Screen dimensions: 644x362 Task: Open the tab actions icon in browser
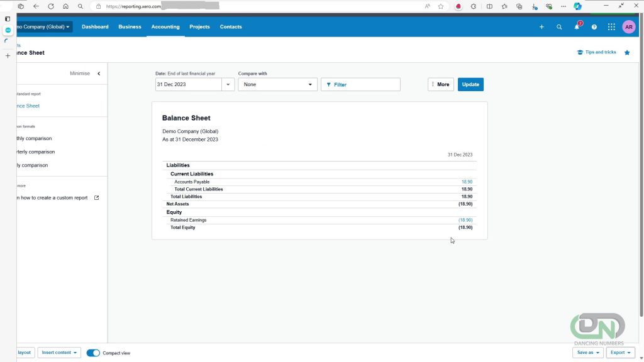coord(21,6)
